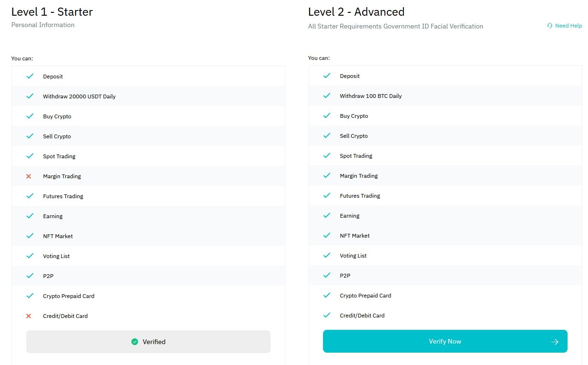The width and height of the screenshot is (588, 365).
Task: Click Futures Trading in the Starter list
Action: click(63, 196)
